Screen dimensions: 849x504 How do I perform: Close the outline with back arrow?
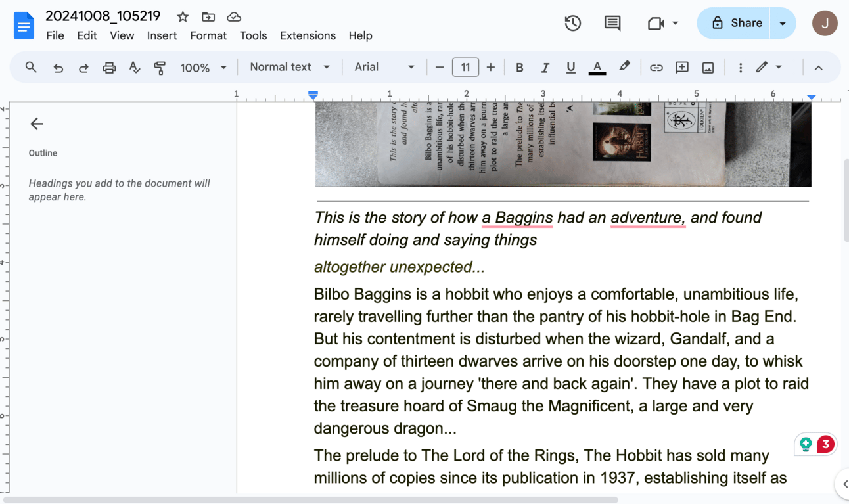pyautogui.click(x=37, y=124)
